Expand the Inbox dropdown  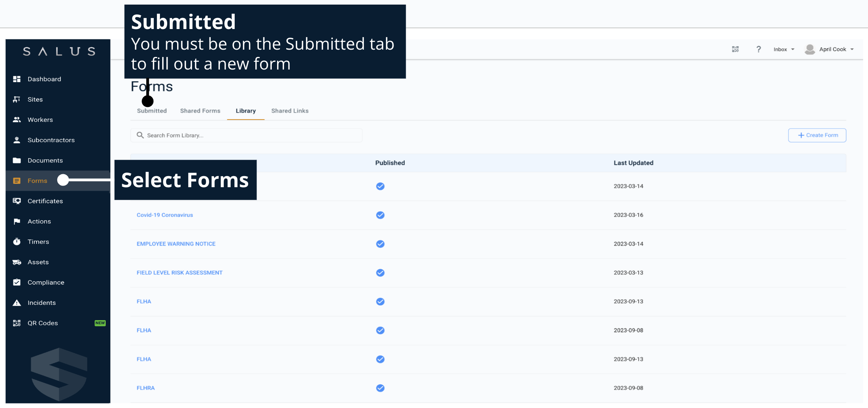pyautogui.click(x=784, y=49)
